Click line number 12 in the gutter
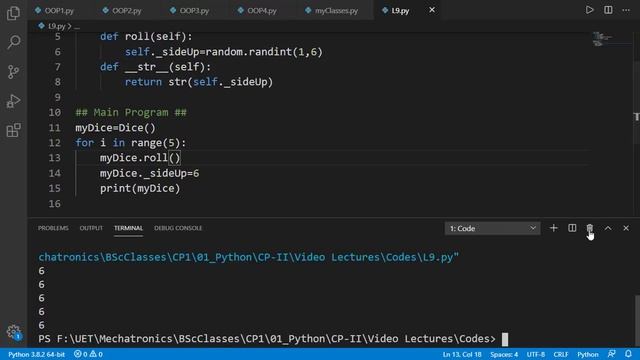This screenshot has height=360, width=640. 55,143
